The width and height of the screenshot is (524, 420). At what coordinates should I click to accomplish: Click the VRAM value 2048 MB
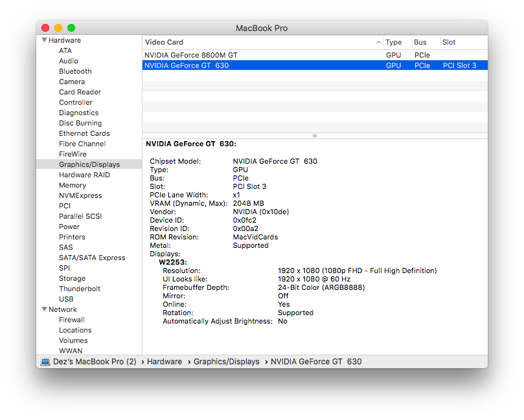(x=248, y=203)
